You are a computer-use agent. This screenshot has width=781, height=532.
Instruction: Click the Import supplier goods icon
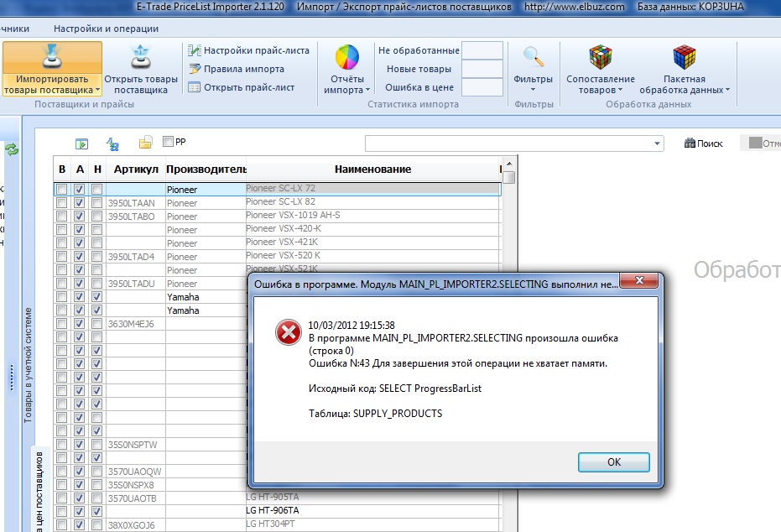[52, 56]
